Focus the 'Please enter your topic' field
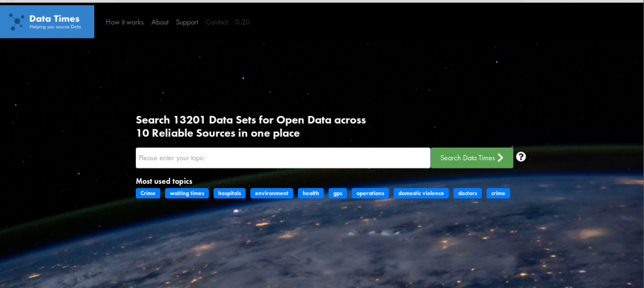 point(283,158)
